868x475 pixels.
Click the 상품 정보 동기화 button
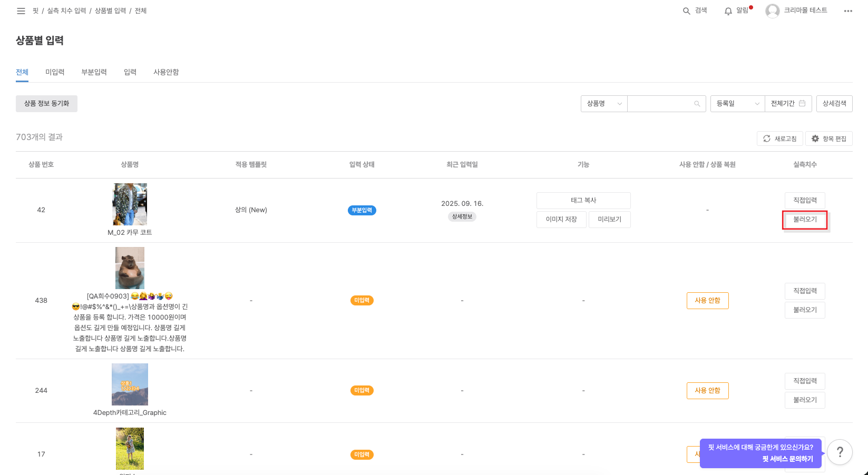pos(46,104)
